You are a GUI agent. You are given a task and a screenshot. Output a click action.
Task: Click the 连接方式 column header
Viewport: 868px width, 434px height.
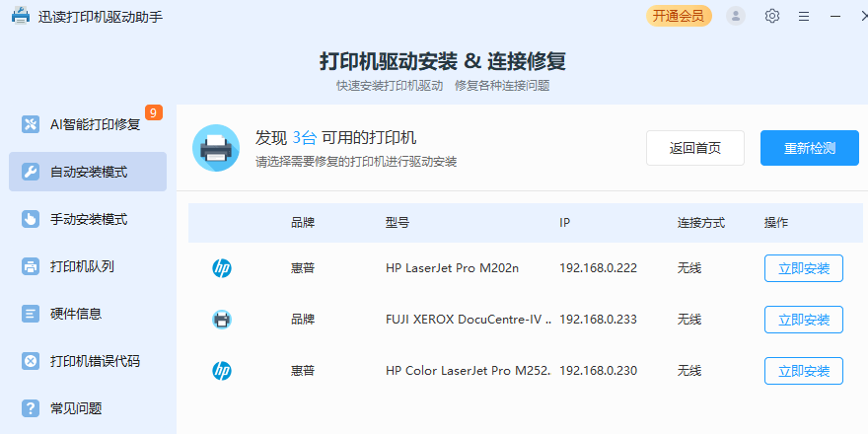pos(701,223)
